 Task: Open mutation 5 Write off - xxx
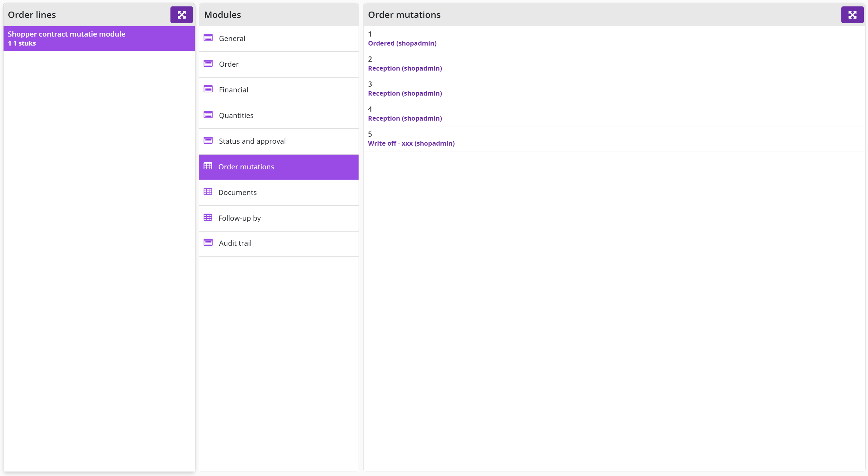(614, 139)
